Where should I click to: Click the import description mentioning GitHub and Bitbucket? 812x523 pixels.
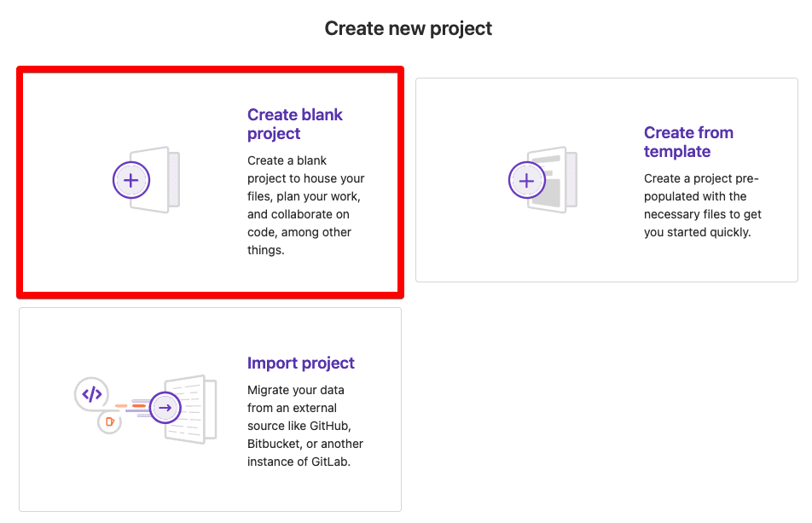pyautogui.click(x=305, y=426)
